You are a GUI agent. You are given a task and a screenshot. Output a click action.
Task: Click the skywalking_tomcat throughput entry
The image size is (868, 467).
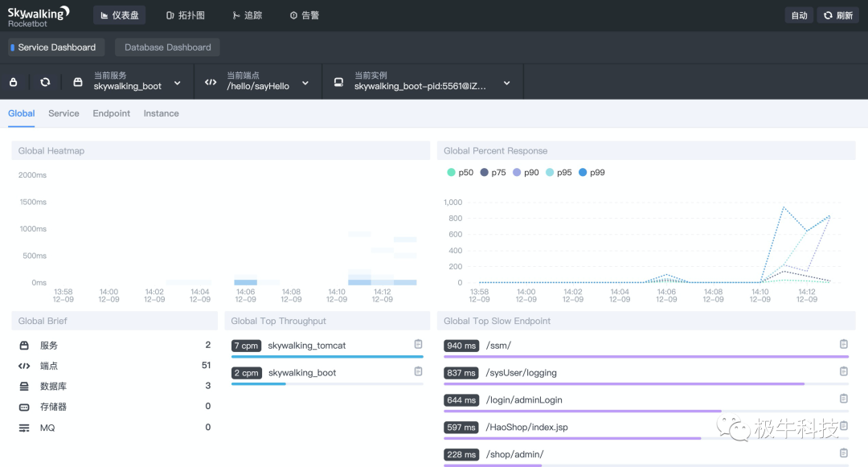[x=307, y=346]
